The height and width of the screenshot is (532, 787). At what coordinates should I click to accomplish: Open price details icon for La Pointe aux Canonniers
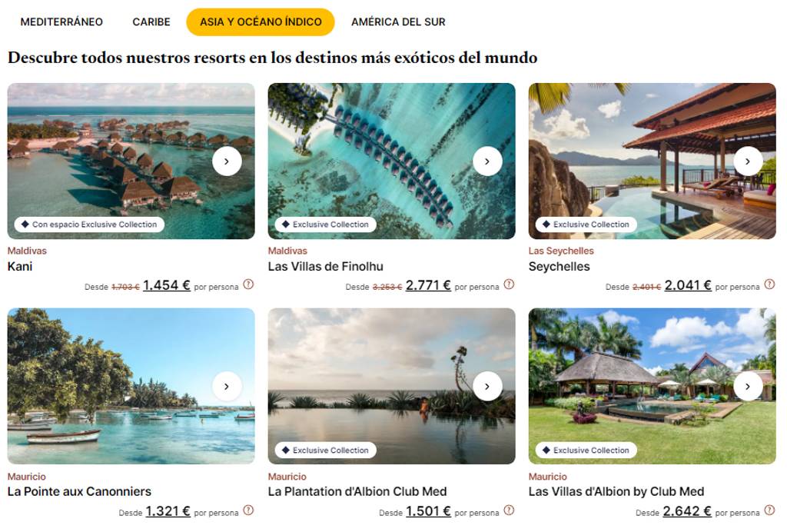[248, 510]
